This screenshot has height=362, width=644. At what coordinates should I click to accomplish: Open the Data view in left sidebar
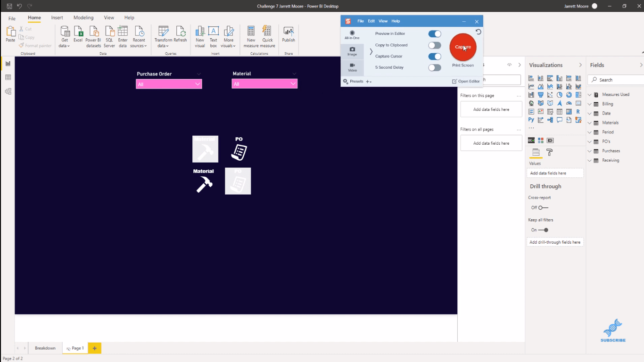pyautogui.click(x=8, y=77)
